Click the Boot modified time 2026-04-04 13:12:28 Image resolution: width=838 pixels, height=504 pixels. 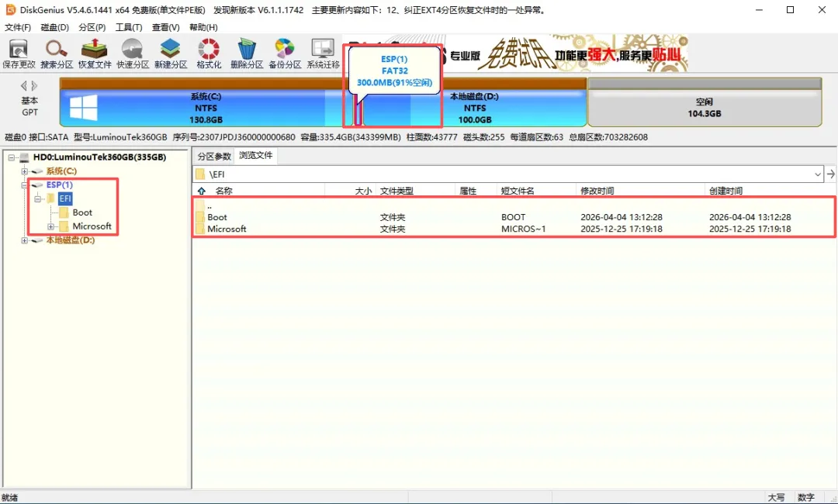[x=622, y=217]
